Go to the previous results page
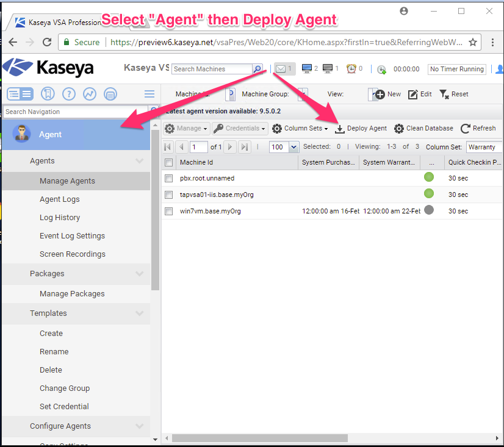The image size is (504, 447). click(x=182, y=147)
